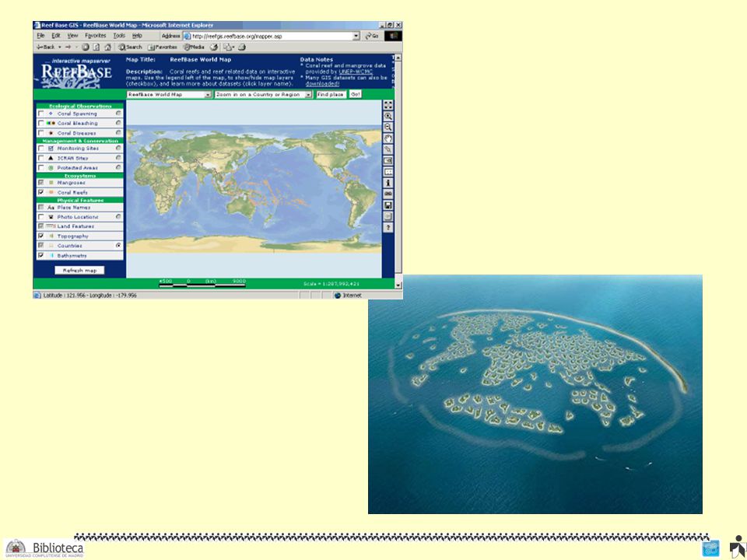
Task: Expand the address bar dropdown arrow
Action: [356, 37]
